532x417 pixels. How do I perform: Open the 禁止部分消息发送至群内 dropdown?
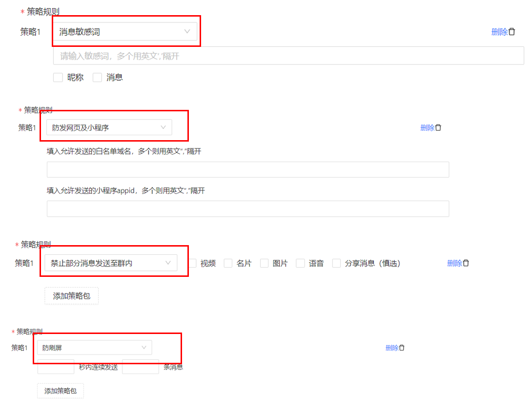pyautogui.click(x=111, y=263)
